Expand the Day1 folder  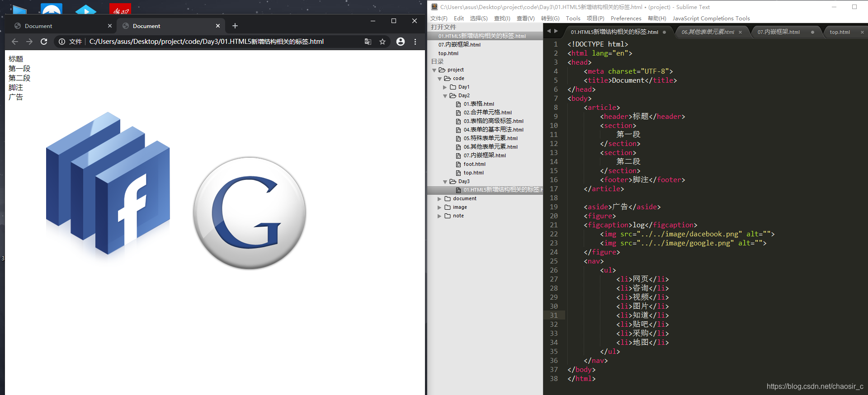point(445,87)
